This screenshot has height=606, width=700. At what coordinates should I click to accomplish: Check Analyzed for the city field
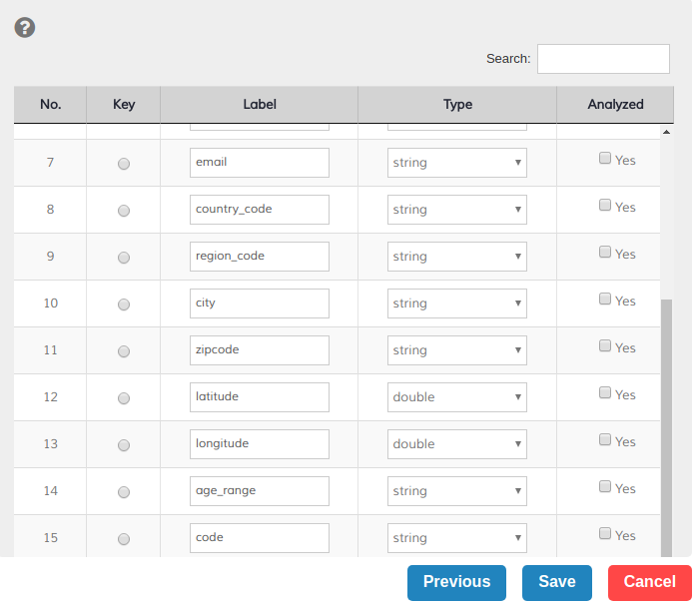point(605,299)
